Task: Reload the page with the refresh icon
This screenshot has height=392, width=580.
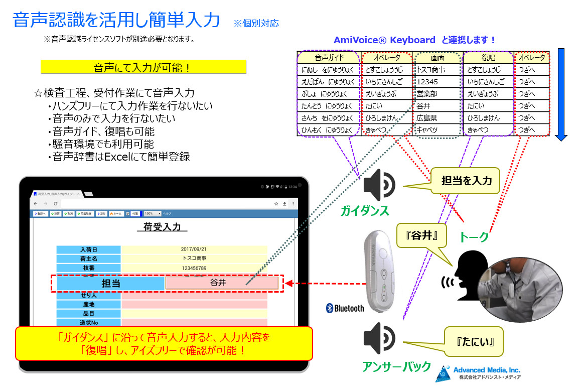Action: click(56, 204)
